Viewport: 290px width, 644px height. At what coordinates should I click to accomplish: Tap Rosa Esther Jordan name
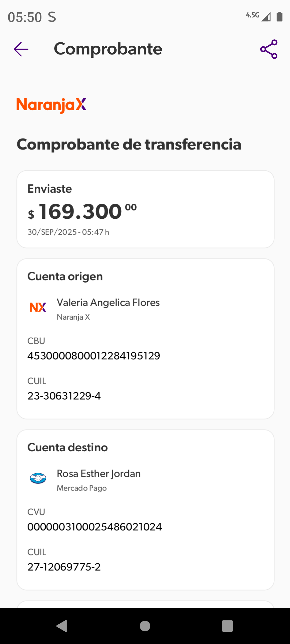click(99, 474)
